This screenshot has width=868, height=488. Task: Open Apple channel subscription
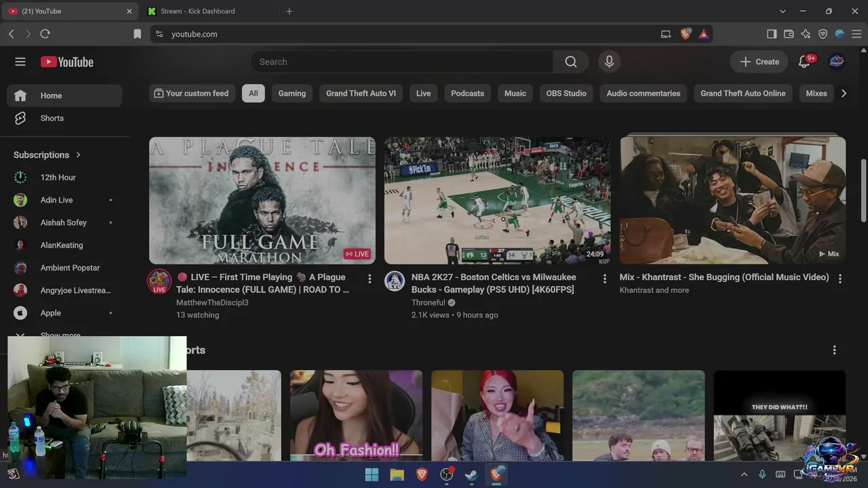[x=64, y=313]
